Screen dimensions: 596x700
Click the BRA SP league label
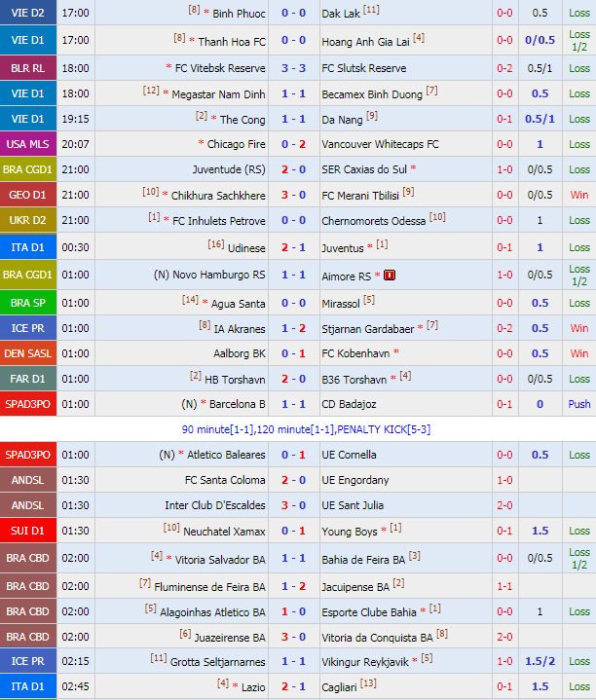[28, 303]
